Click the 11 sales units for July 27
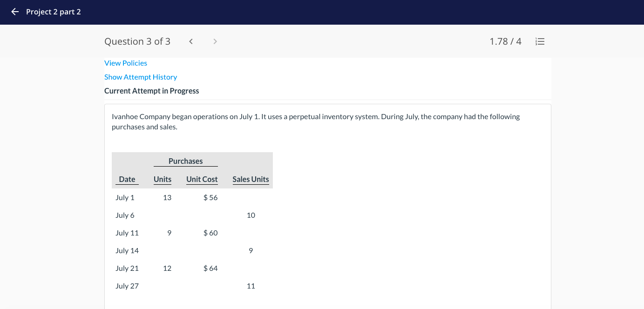The image size is (644, 309). [251, 286]
